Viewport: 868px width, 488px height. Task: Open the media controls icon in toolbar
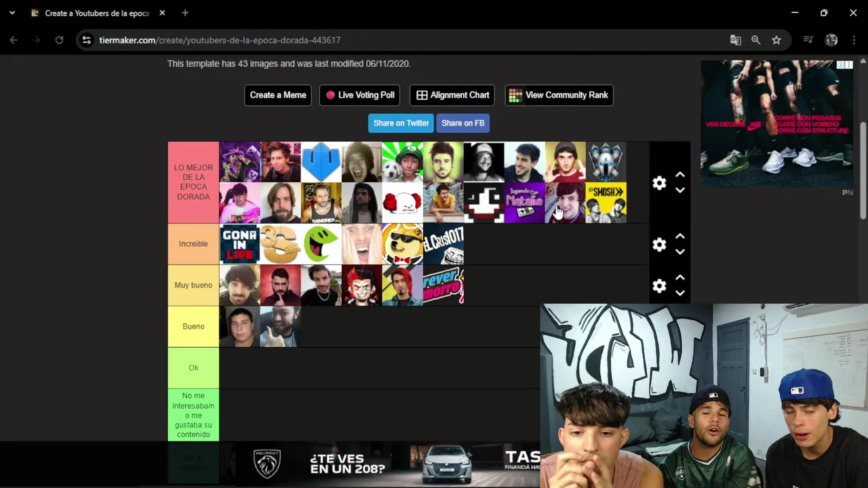click(808, 40)
